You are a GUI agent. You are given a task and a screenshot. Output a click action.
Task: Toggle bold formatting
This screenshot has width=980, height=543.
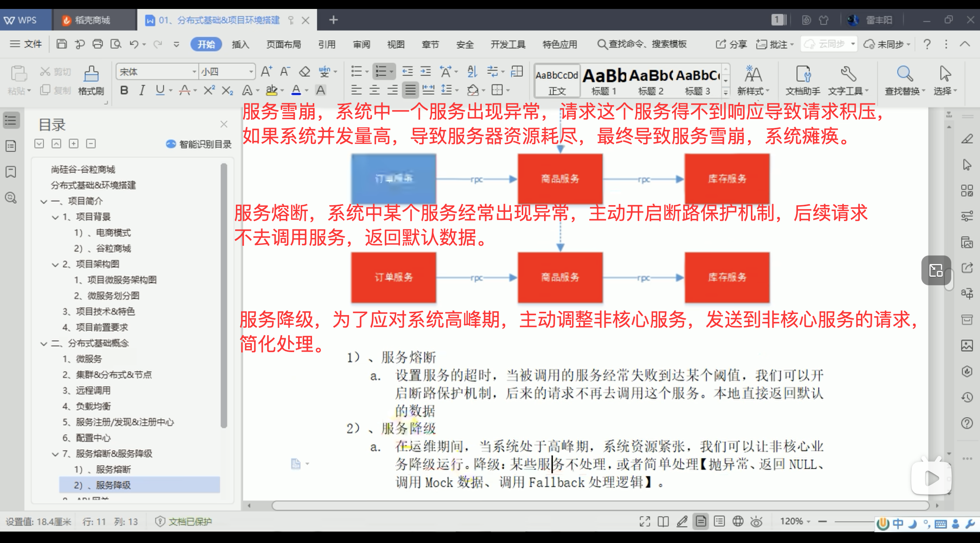point(124,91)
